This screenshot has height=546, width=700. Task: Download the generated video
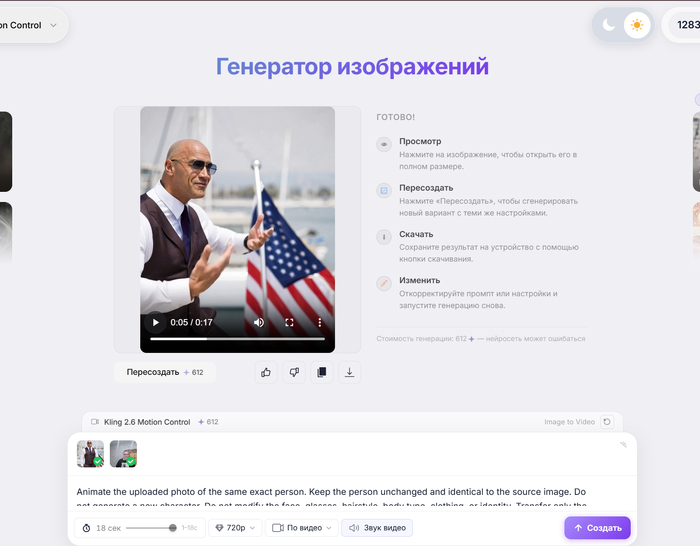tap(350, 372)
